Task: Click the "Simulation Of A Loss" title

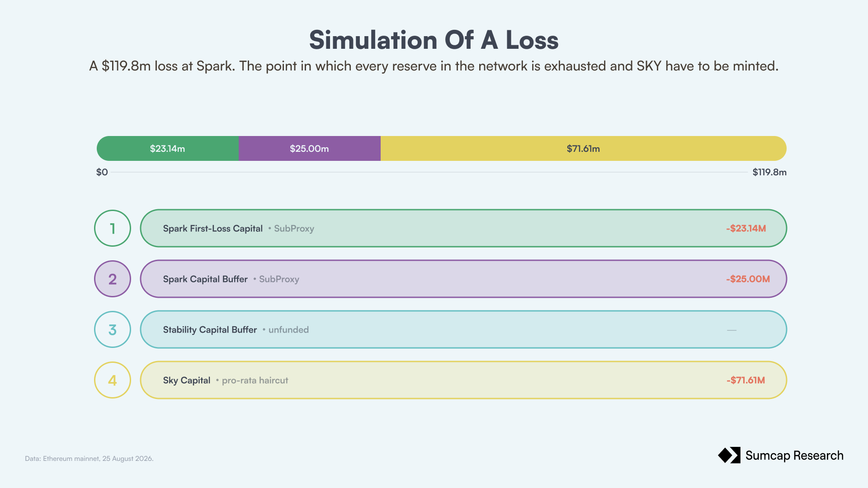Action: tap(434, 40)
